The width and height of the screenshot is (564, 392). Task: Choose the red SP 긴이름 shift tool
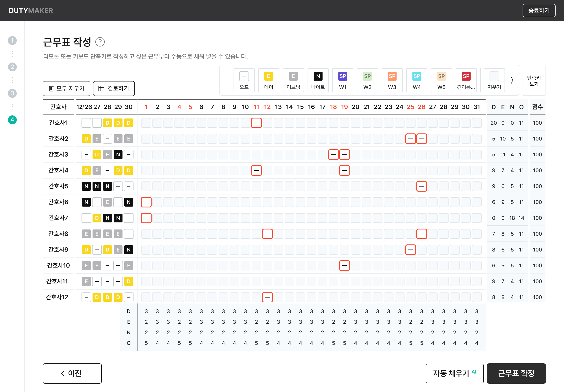coord(466,80)
